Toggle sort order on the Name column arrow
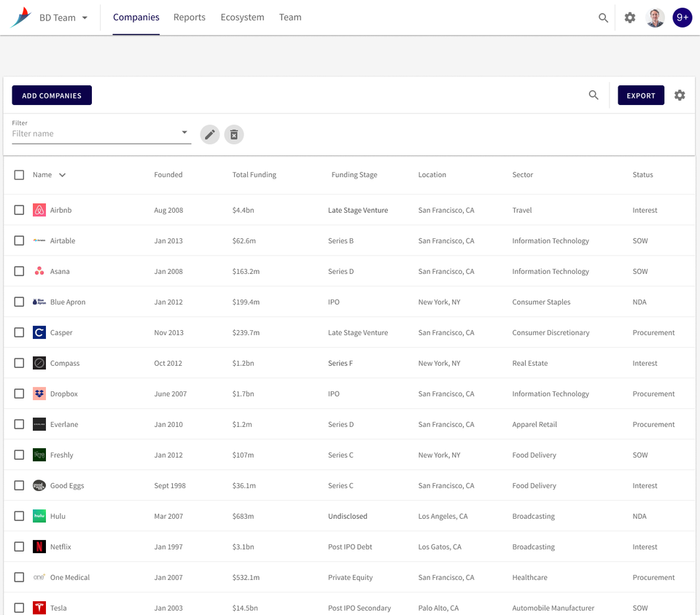Viewport: 700px width, 615px height. tap(63, 175)
